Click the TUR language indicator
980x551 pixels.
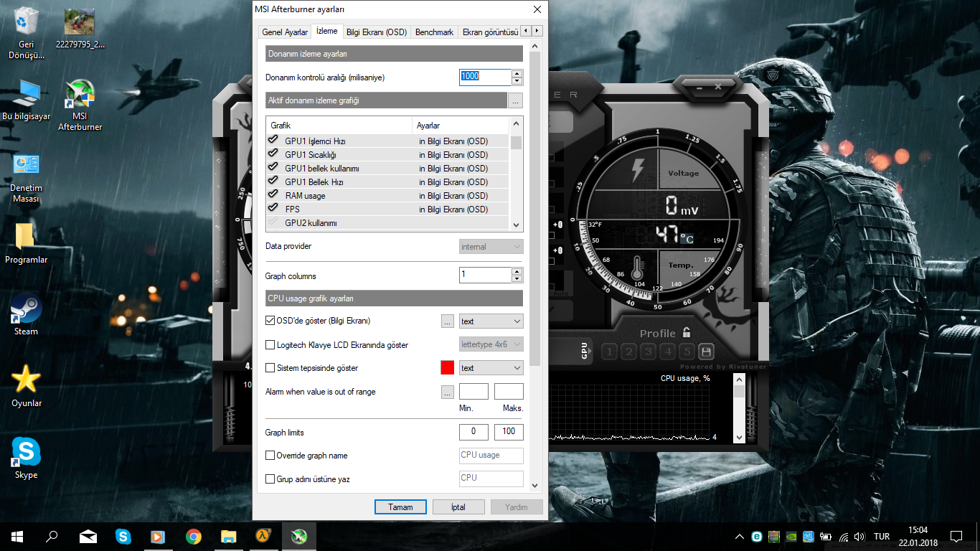tap(882, 537)
